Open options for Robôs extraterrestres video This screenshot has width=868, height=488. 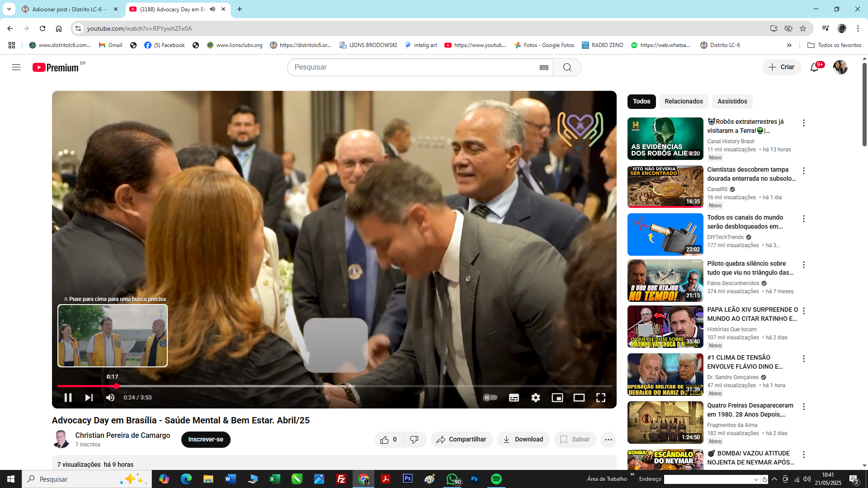804,123
